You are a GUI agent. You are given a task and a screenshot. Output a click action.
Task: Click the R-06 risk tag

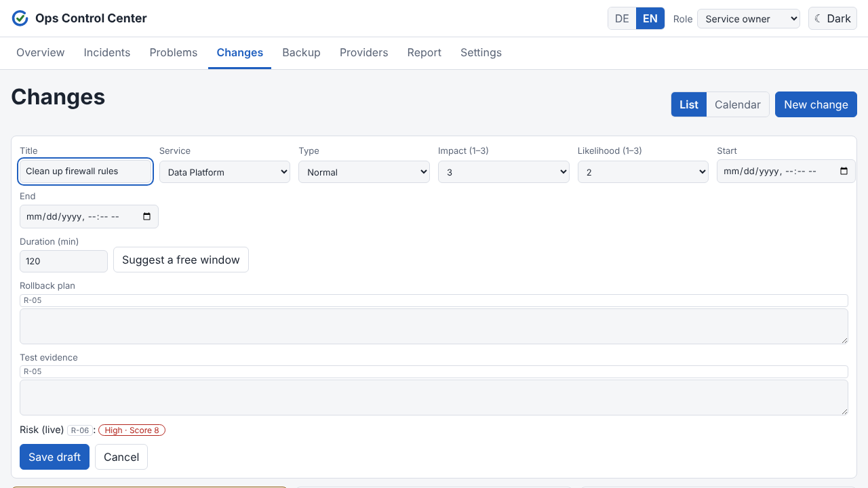pyautogui.click(x=80, y=430)
